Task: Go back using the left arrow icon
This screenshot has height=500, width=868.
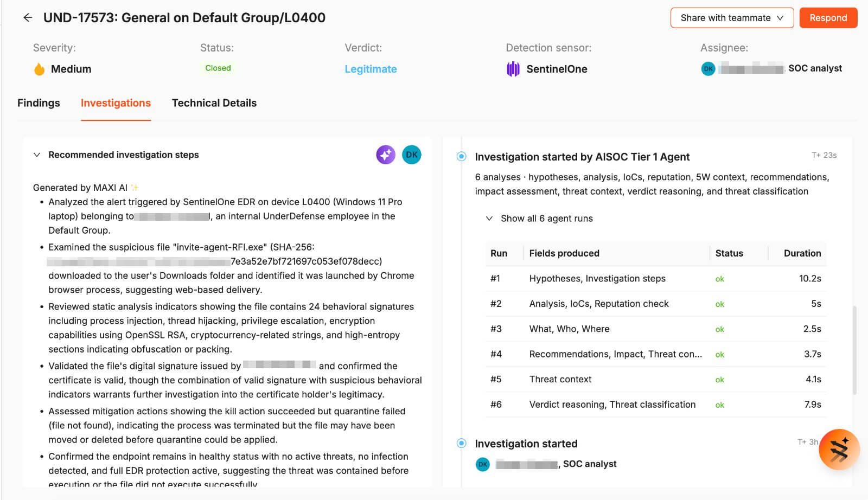Action: coord(28,18)
